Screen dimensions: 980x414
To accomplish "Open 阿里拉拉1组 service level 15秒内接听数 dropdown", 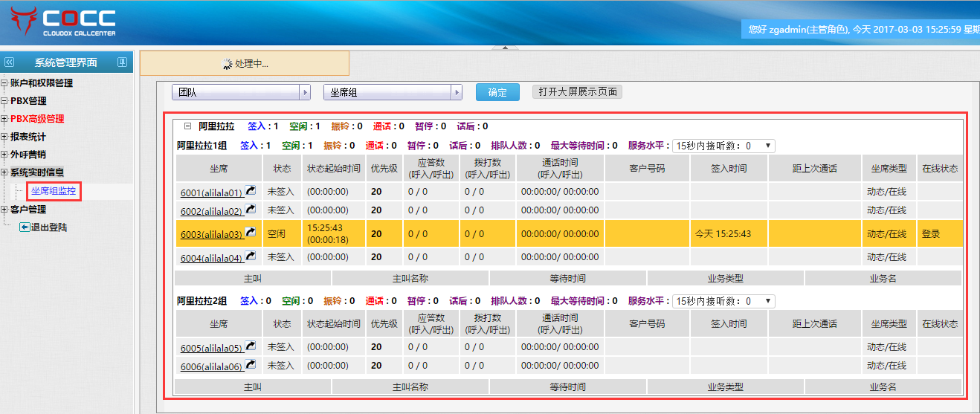I will pos(723,146).
